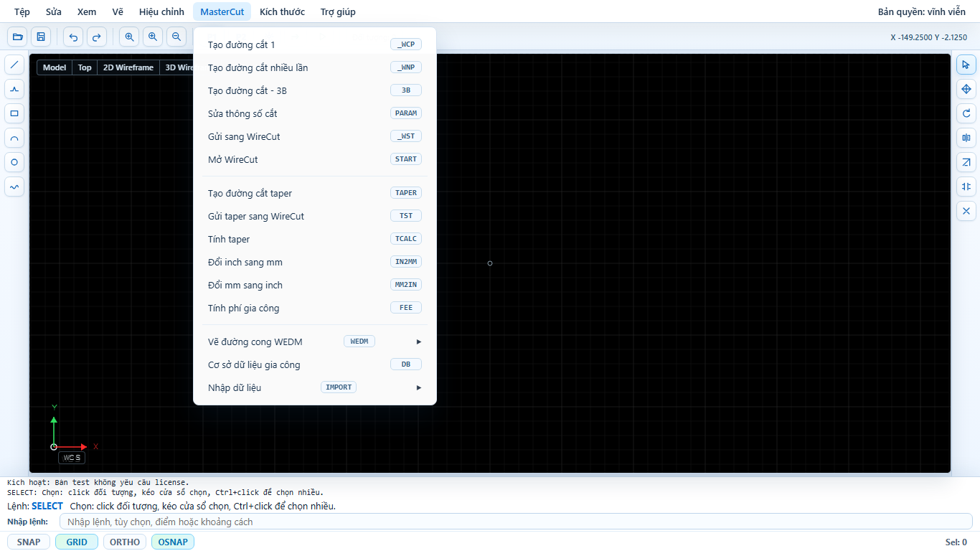Toggle GRID display off
Image resolution: width=980 pixels, height=551 pixels.
click(77, 542)
